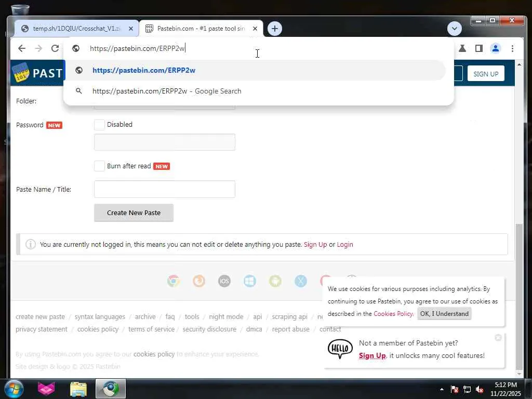
Task: Click the Sign Up link in notice
Action: pyautogui.click(x=315, y=244)
